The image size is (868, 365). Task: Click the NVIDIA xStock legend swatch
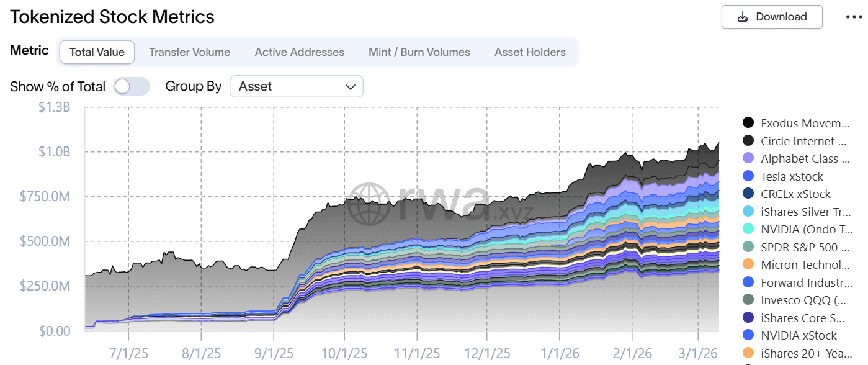[x=748, y=335]
